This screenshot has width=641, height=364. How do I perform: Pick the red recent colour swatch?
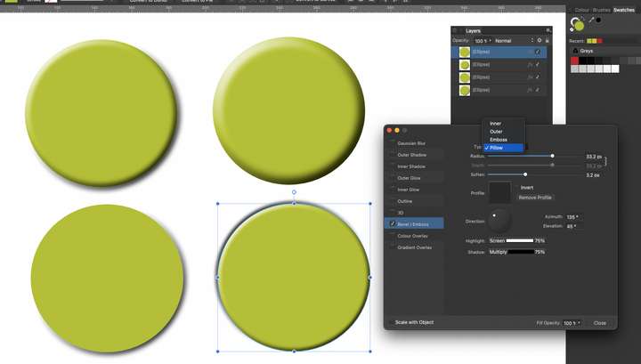click(600, 41)
